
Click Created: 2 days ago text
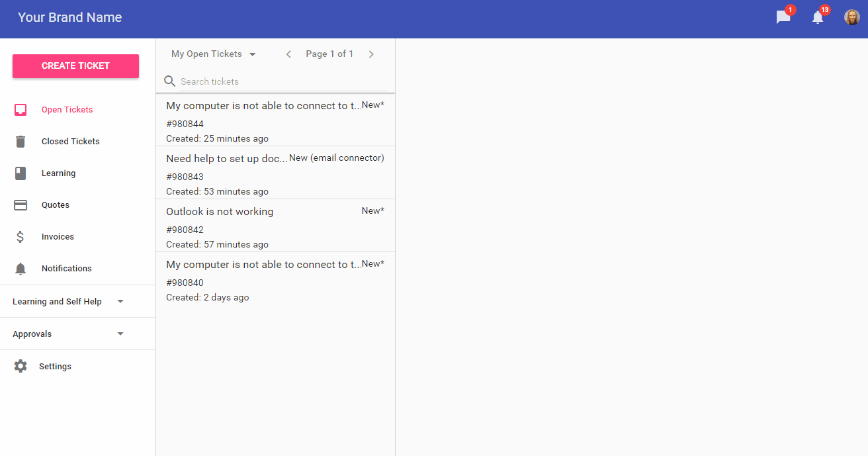(x=208, y=298)
